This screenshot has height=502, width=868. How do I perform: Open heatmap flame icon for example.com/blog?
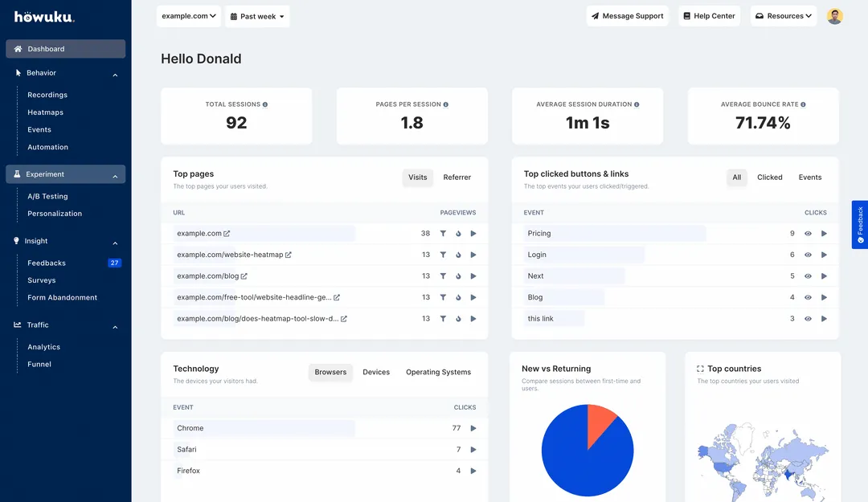[x=458, y=276]
